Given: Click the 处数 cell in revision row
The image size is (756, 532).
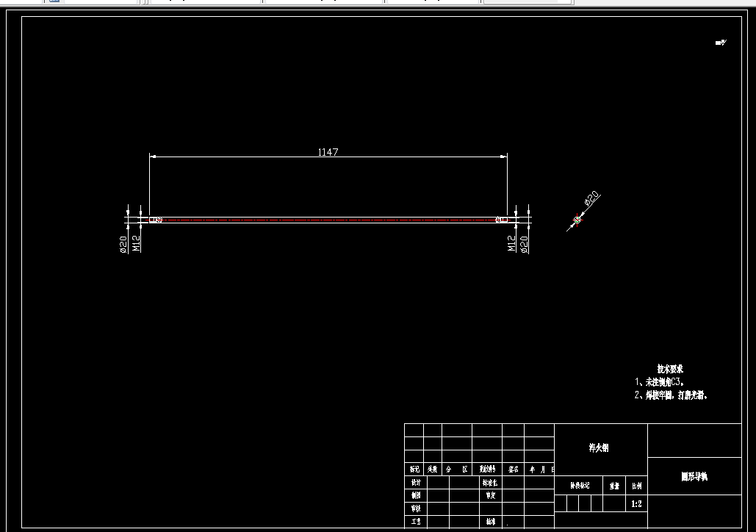Looking at the screenshot, I should click(x=433, y=469).
